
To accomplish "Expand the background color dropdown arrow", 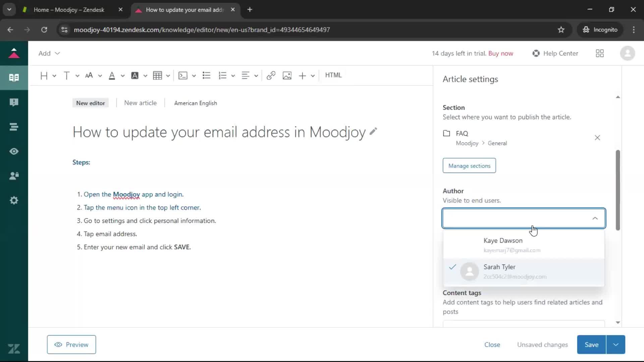I will [145, 76].
